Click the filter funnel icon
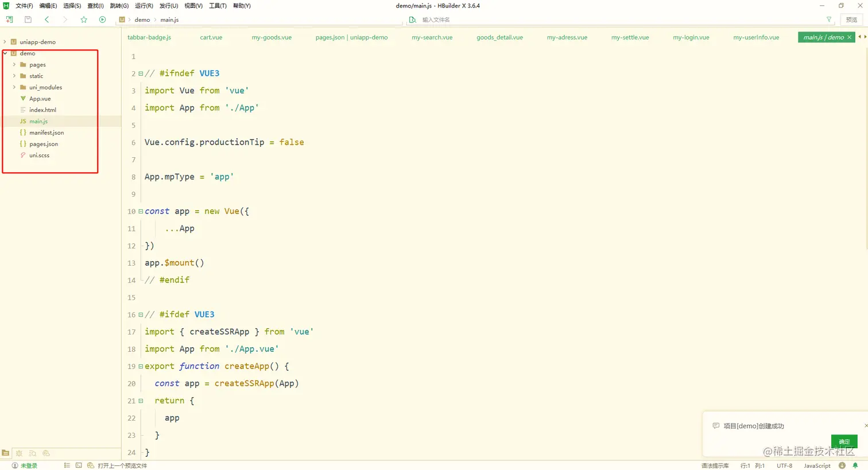 (x=829, y=20)
